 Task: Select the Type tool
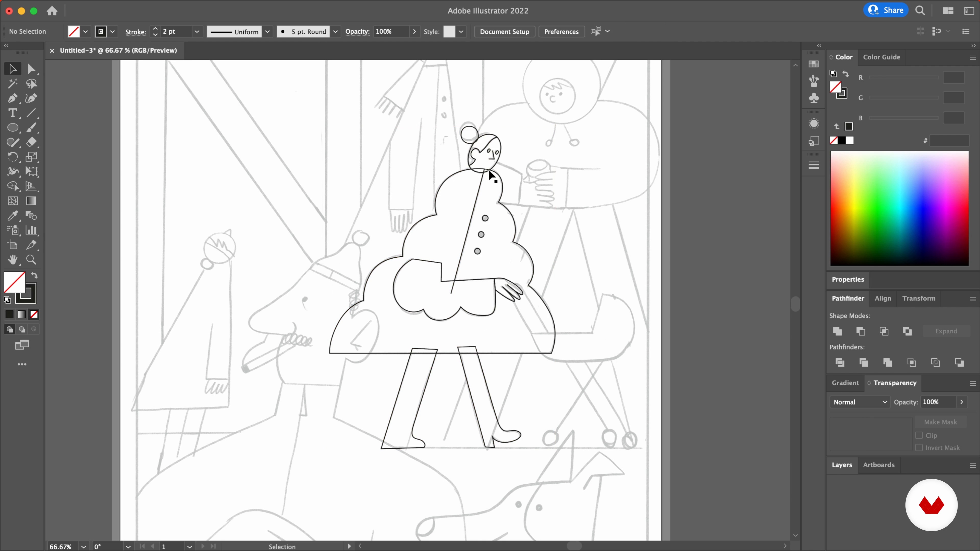(x=13, y=113)
